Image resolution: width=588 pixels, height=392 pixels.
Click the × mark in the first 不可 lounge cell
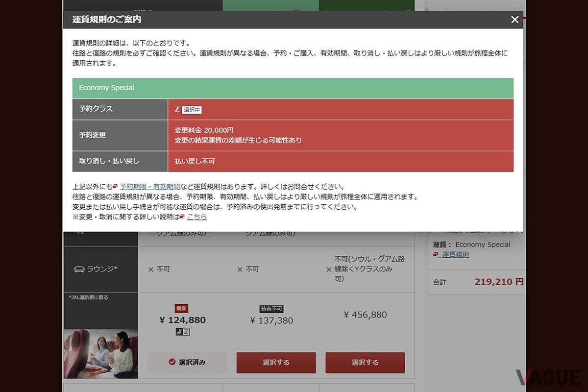click(150, 269)
